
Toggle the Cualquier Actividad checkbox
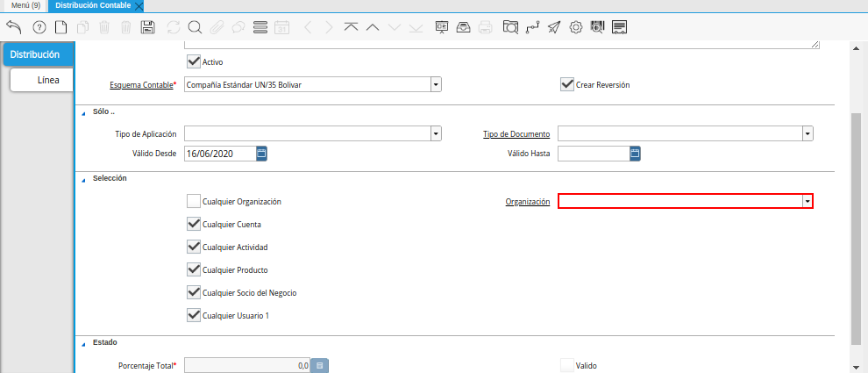[x=194, y=247]
